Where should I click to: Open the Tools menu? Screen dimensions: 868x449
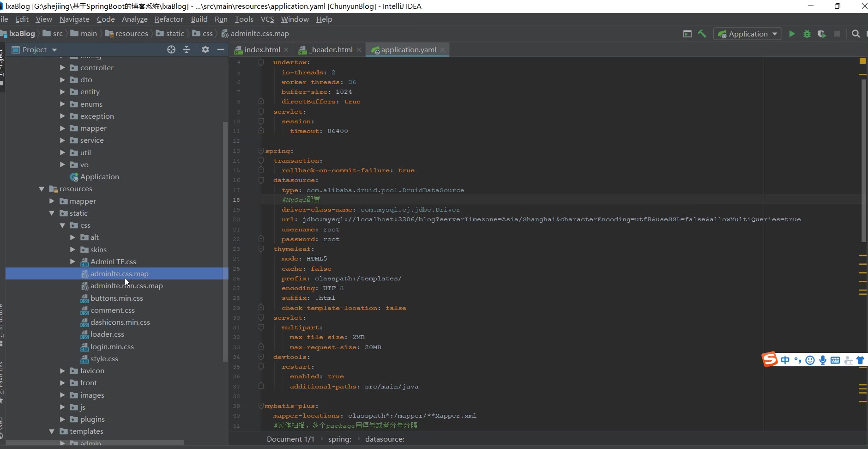coord(244,19)
